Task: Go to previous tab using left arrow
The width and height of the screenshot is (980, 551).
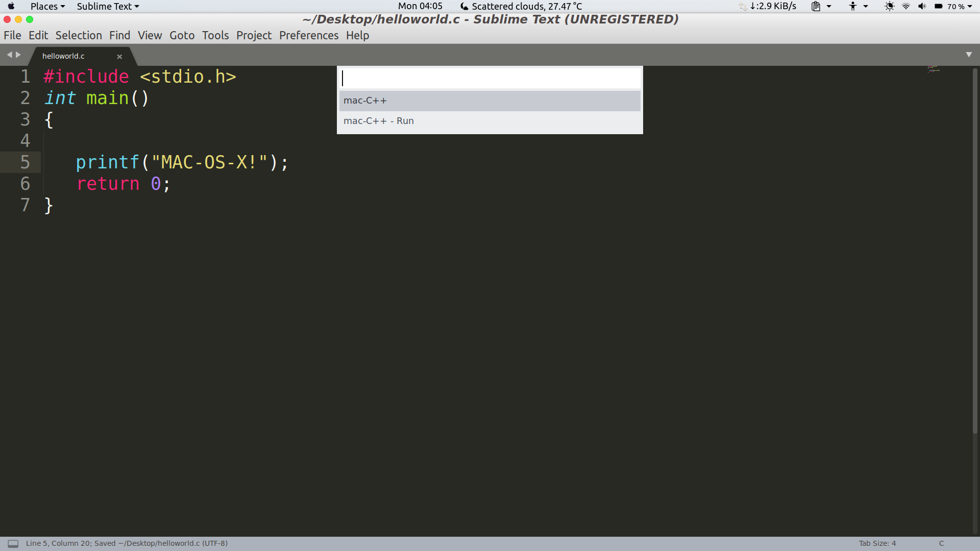Action: (9, 55)
